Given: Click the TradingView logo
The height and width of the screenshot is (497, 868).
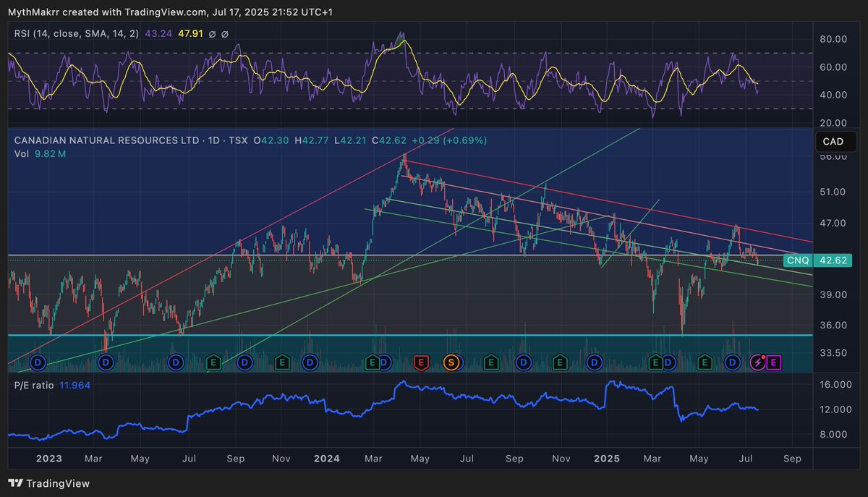Looking at the screenshot, I should pyautogui.click(x=49, y=483).
